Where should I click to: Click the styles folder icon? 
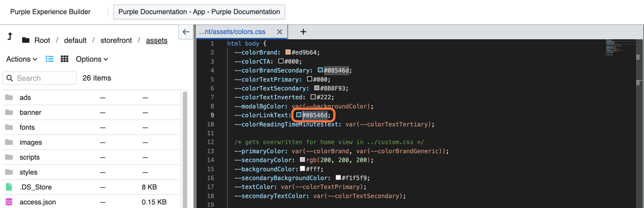pyautogui.click(x=9, y=172)
